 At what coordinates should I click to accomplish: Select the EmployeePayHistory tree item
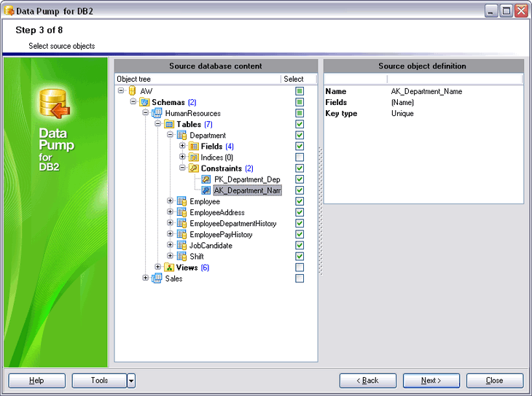pos(221,235)
